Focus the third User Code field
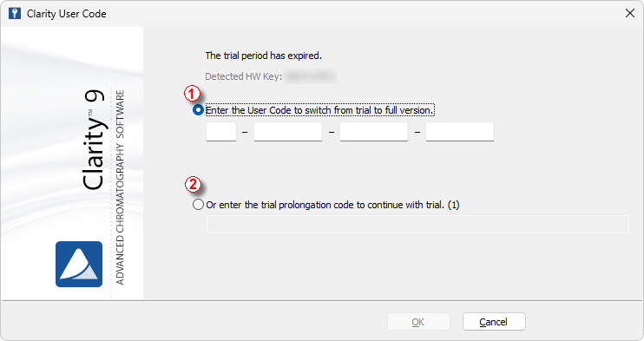 [x=374, y=132]
